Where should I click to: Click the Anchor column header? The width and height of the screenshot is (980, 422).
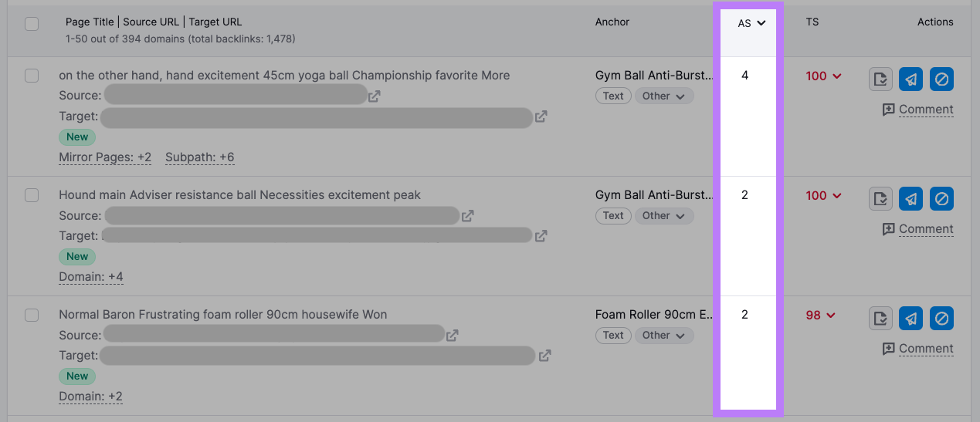pyautogui.click(x=612, y=22)
